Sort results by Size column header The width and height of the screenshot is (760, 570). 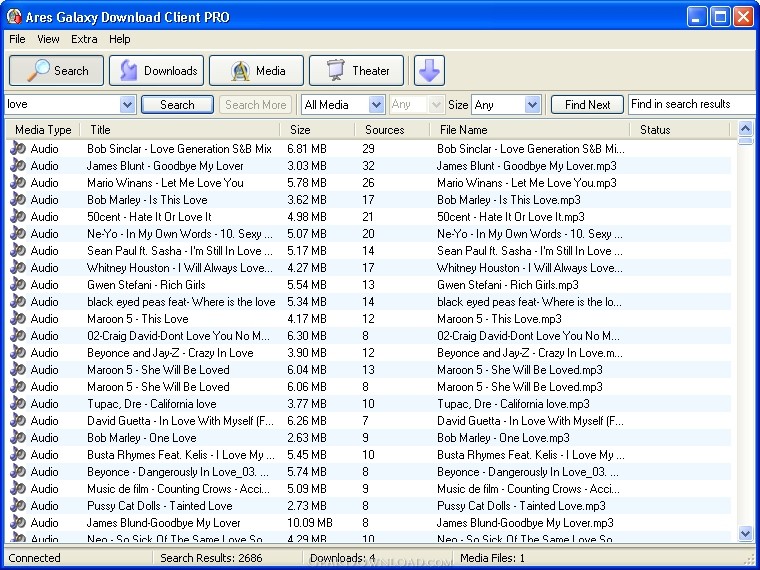(x=317, y=129)
